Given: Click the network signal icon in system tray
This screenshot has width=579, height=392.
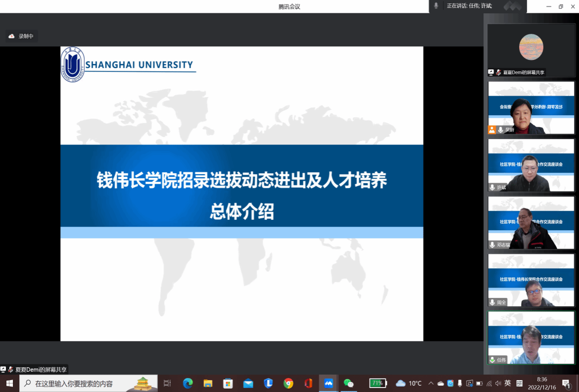Looking at the screenshot, I should pyautogui.click(x=489, y=384).
